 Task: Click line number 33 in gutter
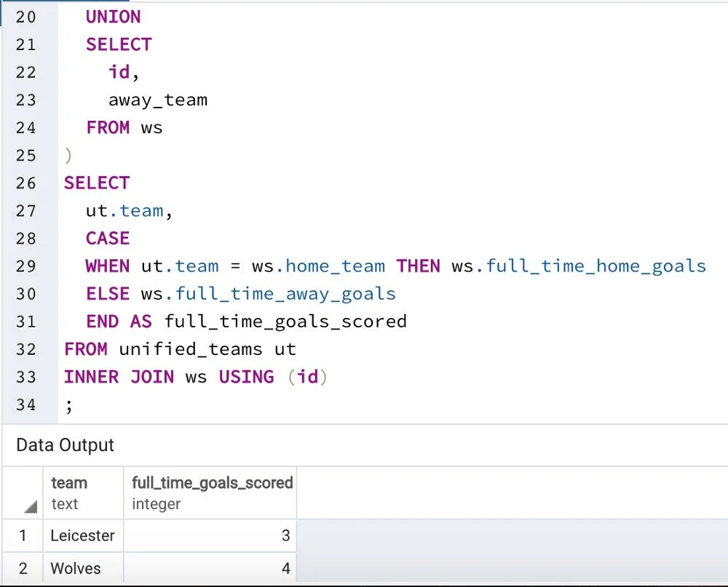click(25, 378)
